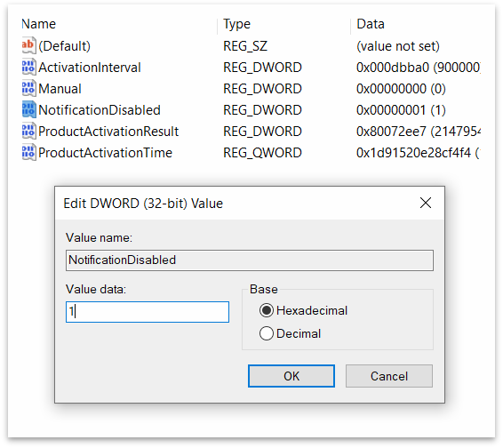Select the NotificationDisabled value icon

[28, 109]
